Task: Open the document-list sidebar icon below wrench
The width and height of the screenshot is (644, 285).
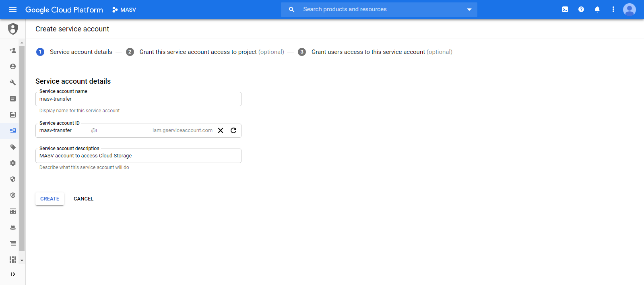Action: [x=13, y=99]
